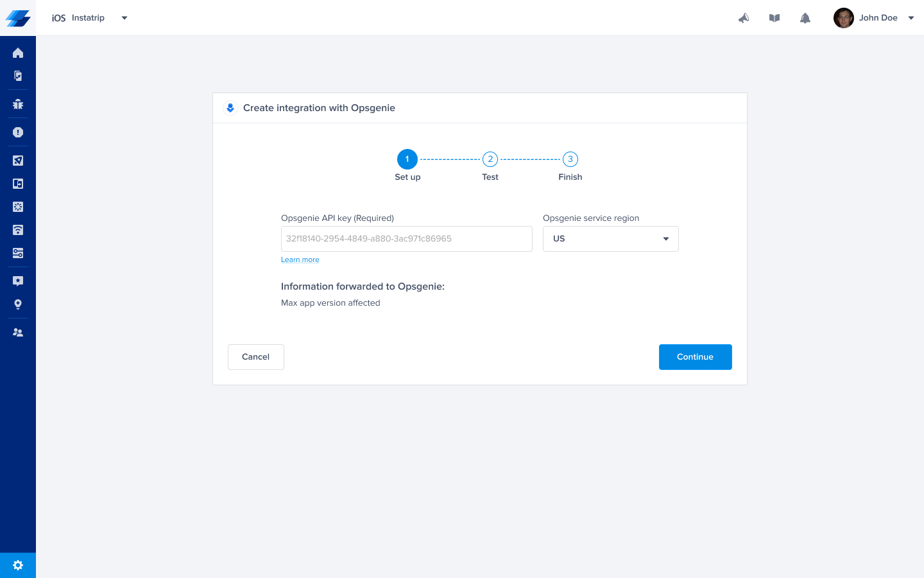Open the screen transition icon in the sidebar
Viewport: 924px width, 578px height.
(x=18, y=184)
